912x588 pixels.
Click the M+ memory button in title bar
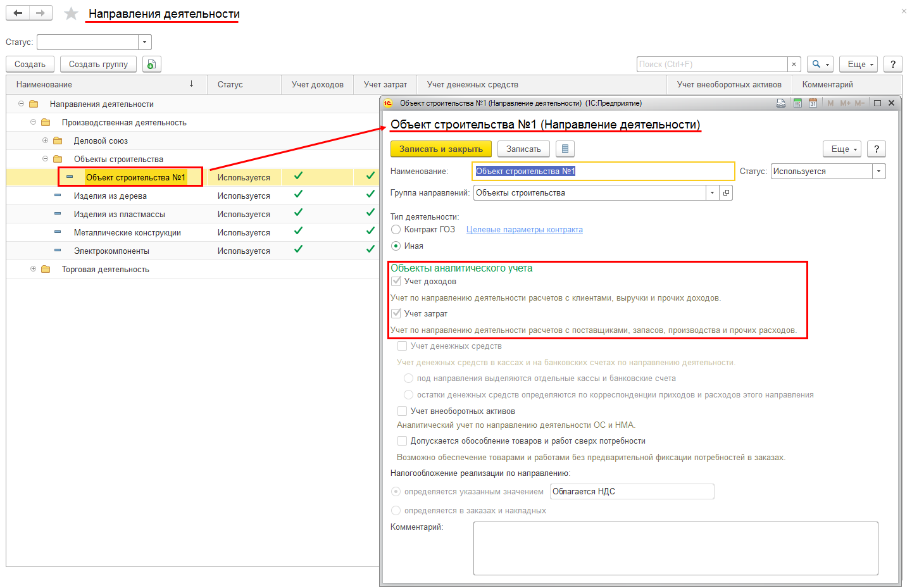pos(845,103)
